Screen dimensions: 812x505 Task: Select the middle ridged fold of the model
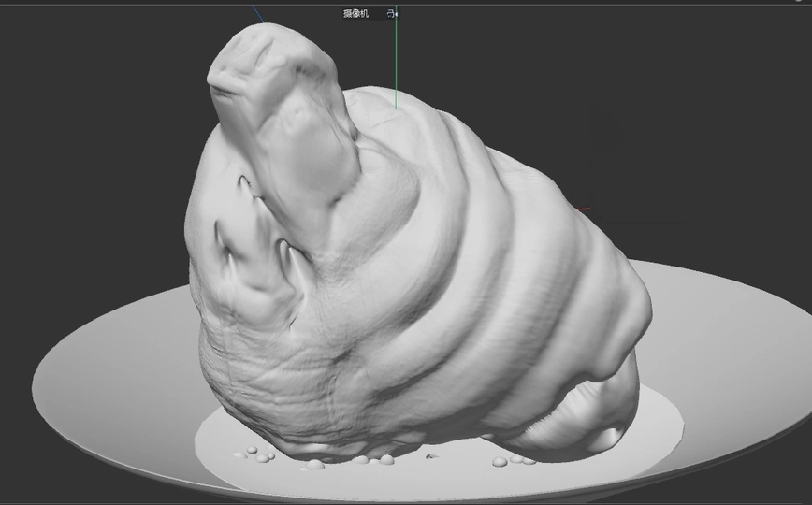click(x=468, y=281)
